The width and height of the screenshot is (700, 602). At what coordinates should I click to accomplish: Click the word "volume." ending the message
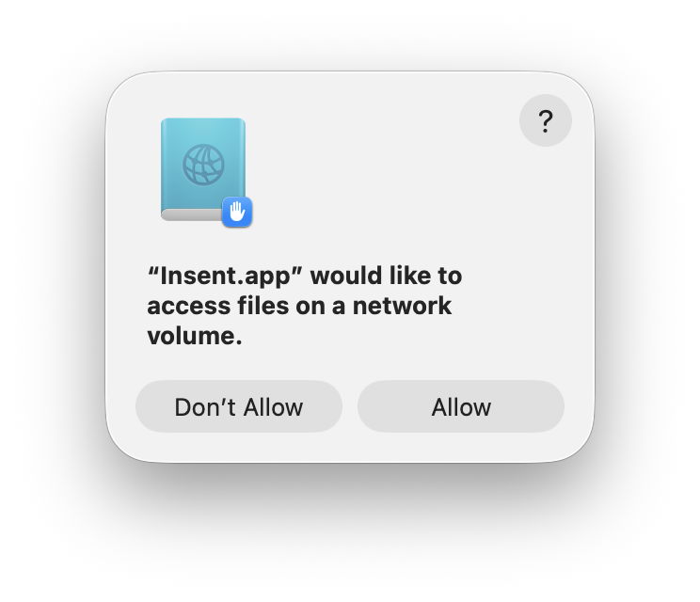click(x=195, y=336)
